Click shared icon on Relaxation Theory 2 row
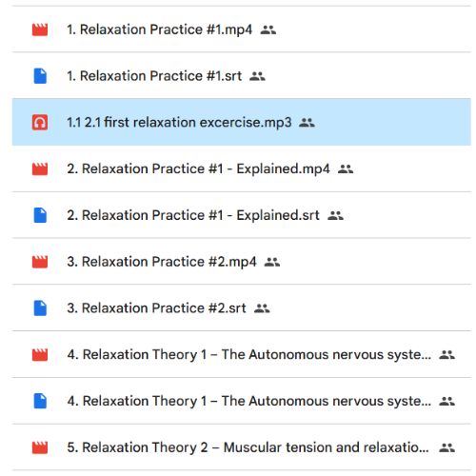Viewport: 476px width, 476px height. point(446,447)
